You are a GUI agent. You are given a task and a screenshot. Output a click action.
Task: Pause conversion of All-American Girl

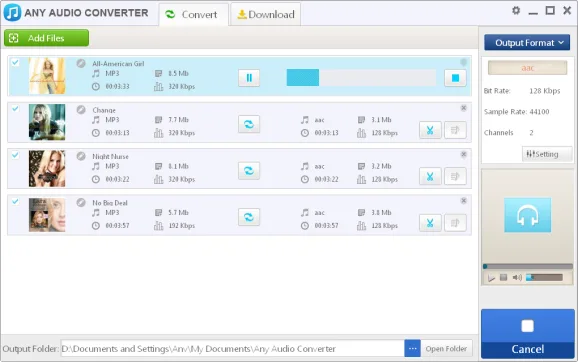pos(249,78)
